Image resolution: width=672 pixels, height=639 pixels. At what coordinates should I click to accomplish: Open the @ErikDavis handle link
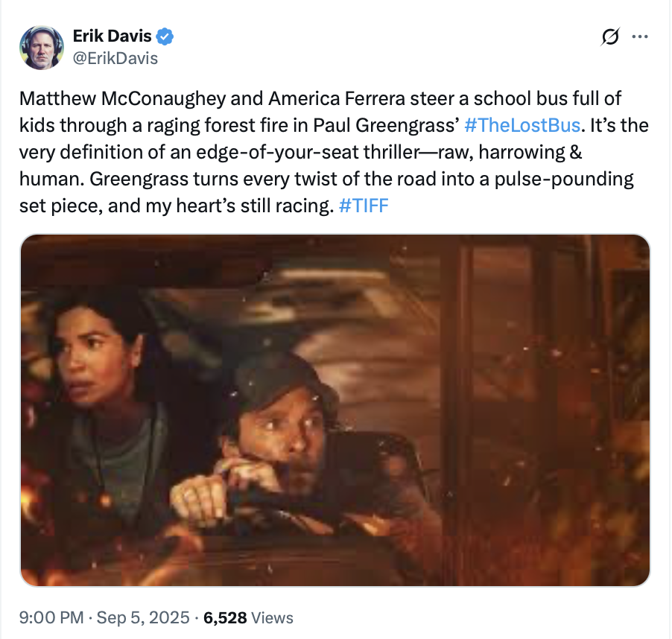(115, 58)
